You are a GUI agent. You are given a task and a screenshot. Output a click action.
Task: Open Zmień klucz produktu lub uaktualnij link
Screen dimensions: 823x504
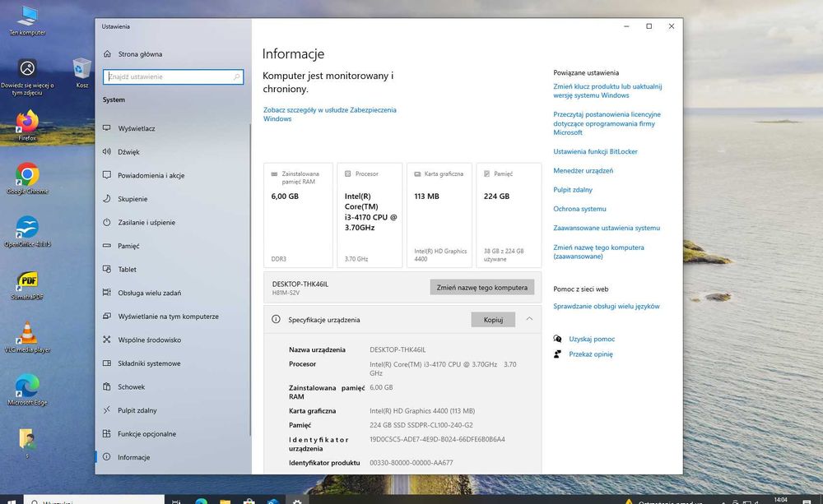[607, 90]
